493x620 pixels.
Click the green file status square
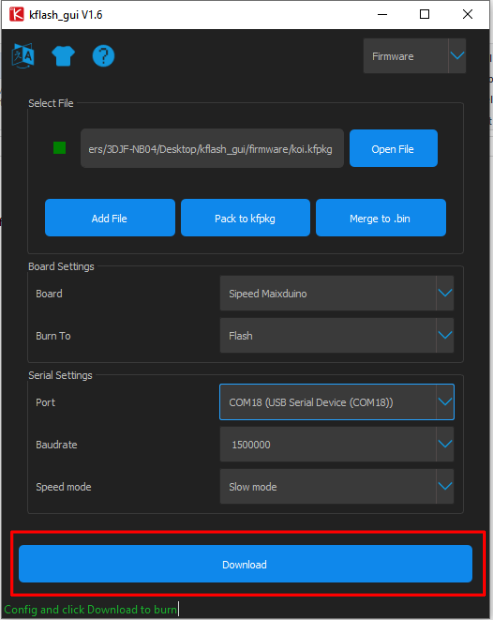point(59,148)
